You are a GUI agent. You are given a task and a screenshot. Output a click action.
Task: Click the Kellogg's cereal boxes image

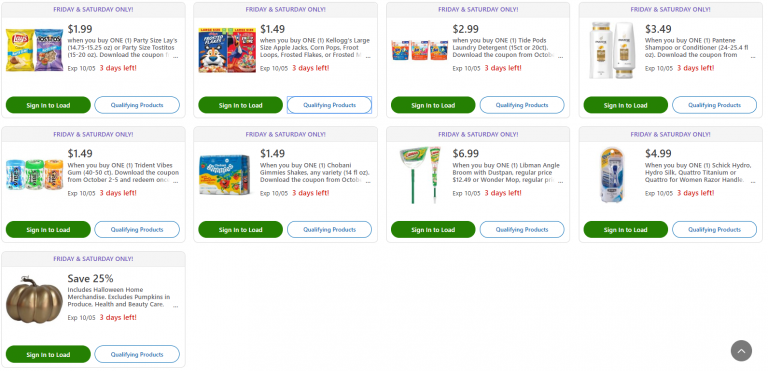(227, 50)
